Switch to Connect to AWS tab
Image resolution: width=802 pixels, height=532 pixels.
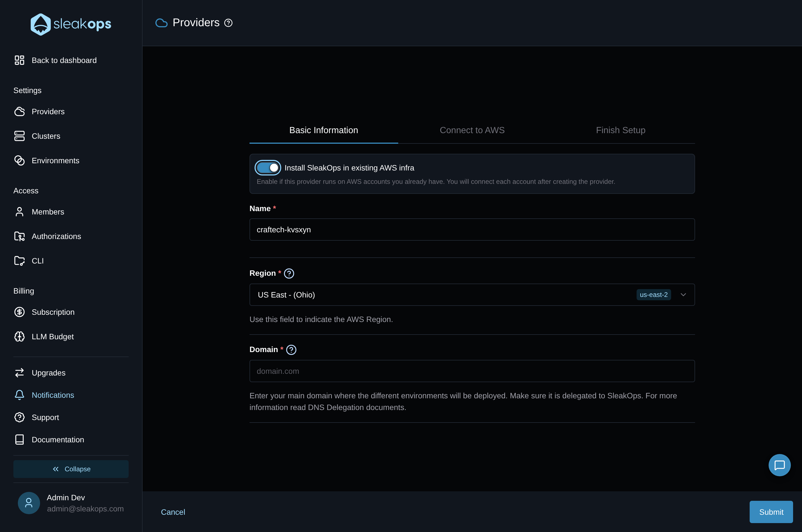(472, 130)
